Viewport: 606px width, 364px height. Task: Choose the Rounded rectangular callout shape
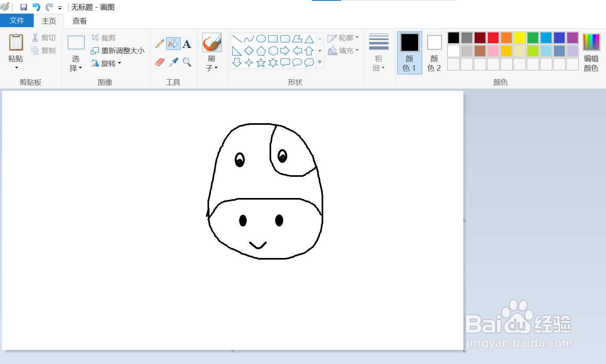[285, 62]
